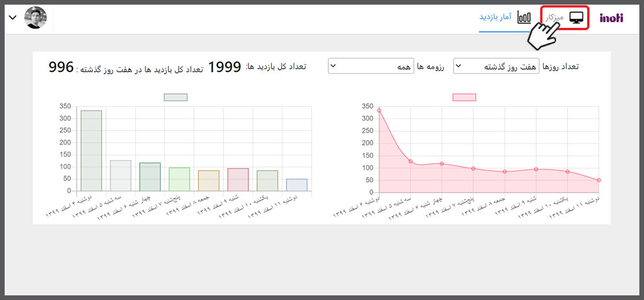Click the pink Saturday bar in bar chart

click(x=238, y=180)
